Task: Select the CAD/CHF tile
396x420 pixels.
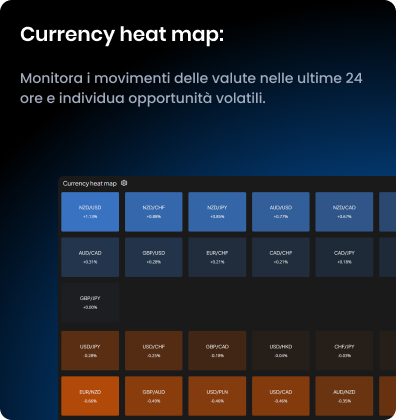Action: [x=281, y=257]
